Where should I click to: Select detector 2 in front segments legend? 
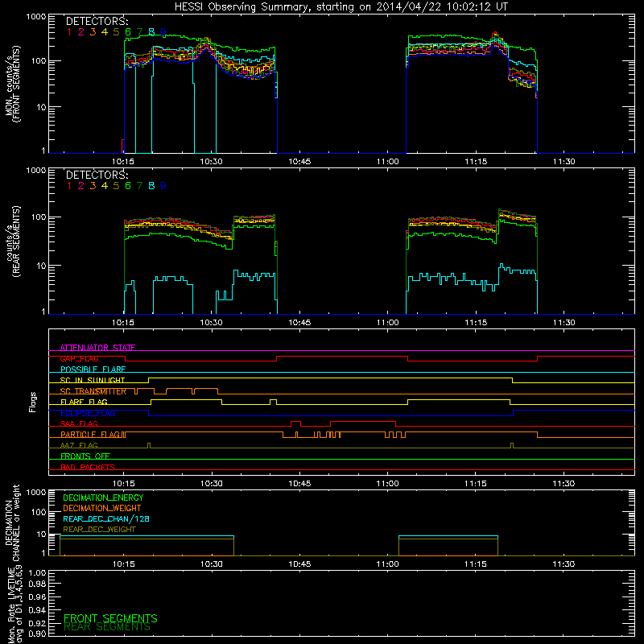click(81, 32)
